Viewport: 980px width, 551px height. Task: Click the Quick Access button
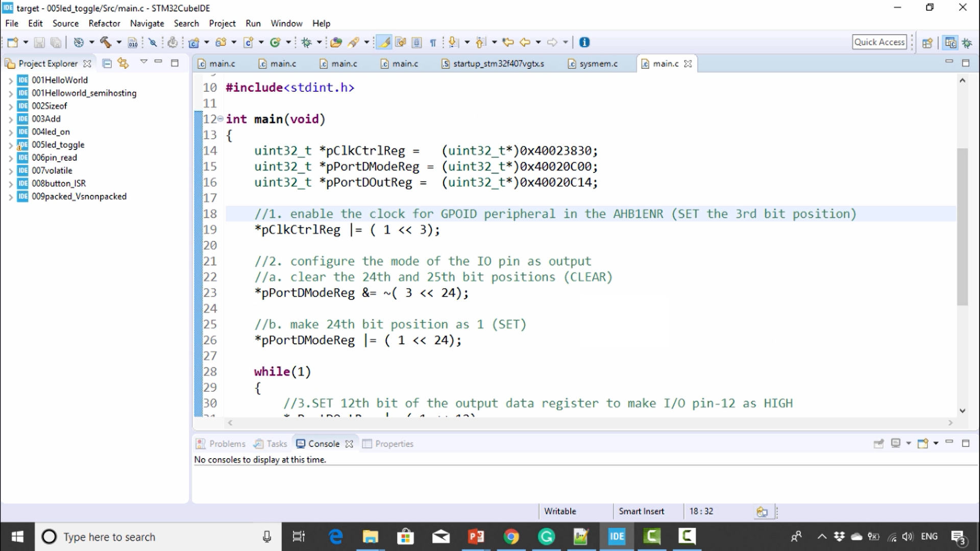[879, 42]
